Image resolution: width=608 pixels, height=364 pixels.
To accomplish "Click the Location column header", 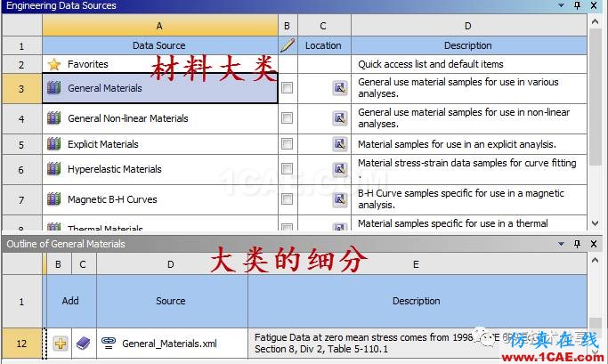I will (x=324, y=45).
